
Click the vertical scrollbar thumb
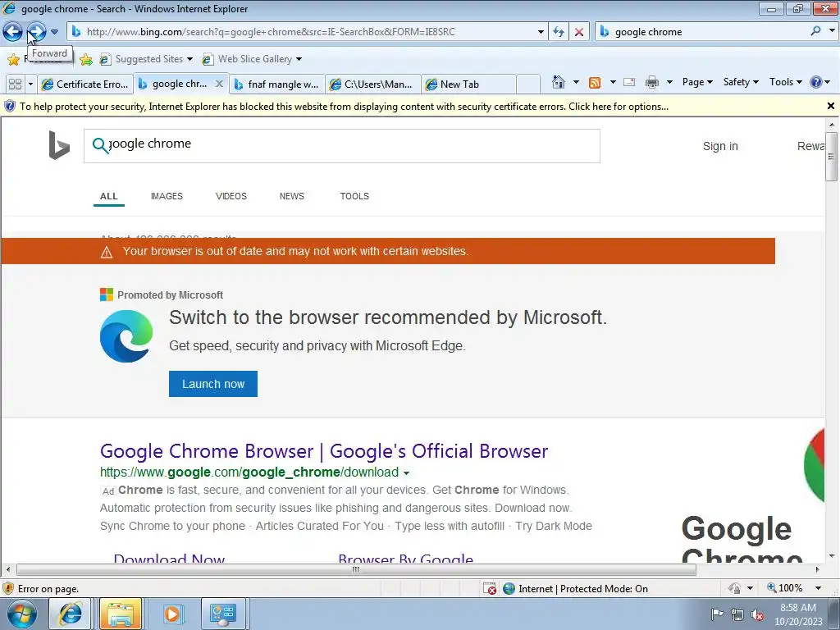831,157
